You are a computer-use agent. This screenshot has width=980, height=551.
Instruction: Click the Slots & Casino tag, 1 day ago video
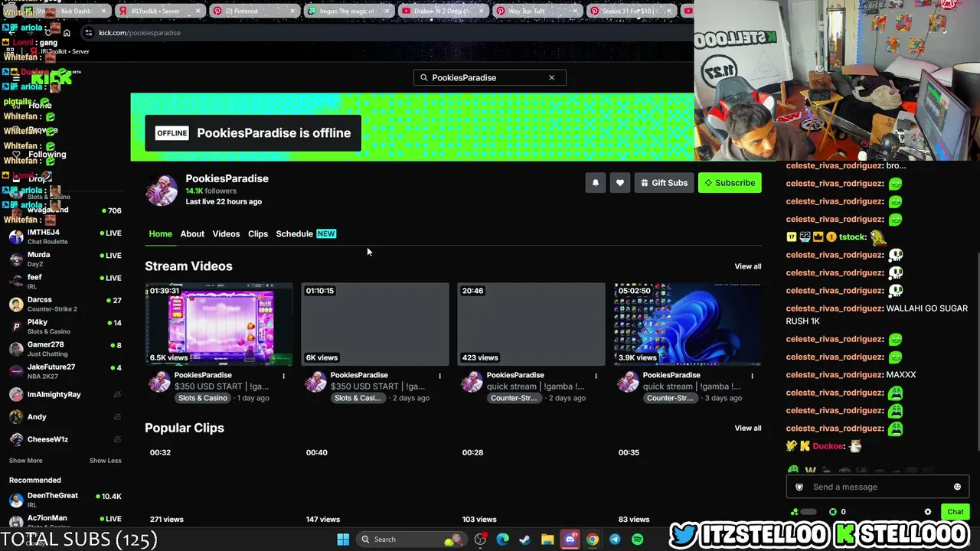[x=203, y=399]
